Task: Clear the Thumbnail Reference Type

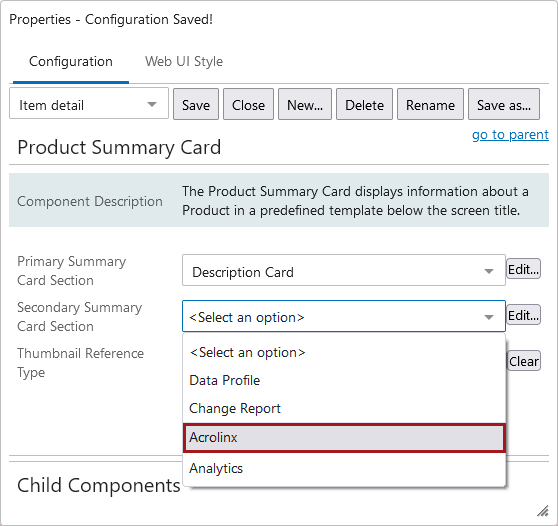Action: [x=524, y=361]
